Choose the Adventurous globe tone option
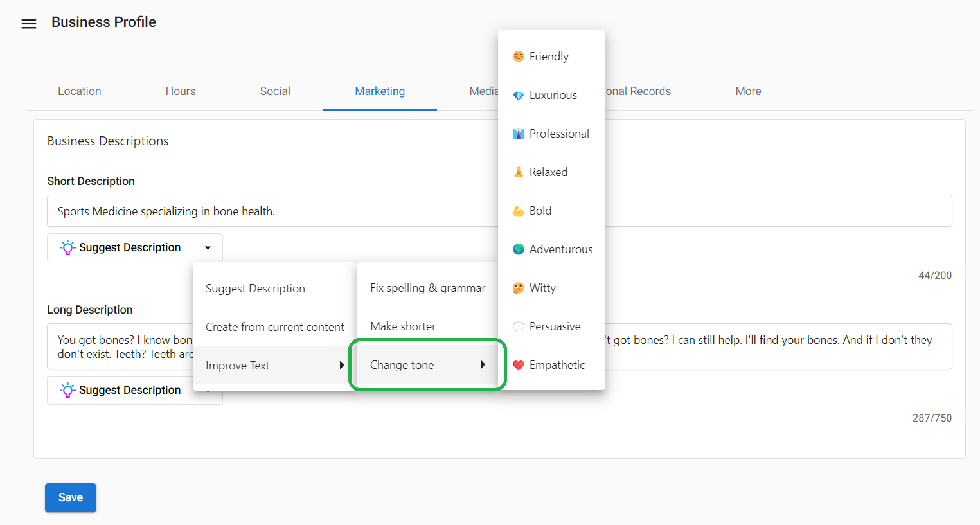The width and height of the screenshot is (980, 525). [x=560, y=249]
